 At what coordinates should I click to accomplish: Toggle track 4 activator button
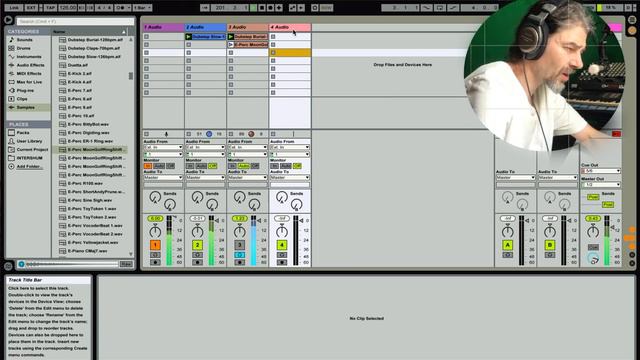coord(282,245)
